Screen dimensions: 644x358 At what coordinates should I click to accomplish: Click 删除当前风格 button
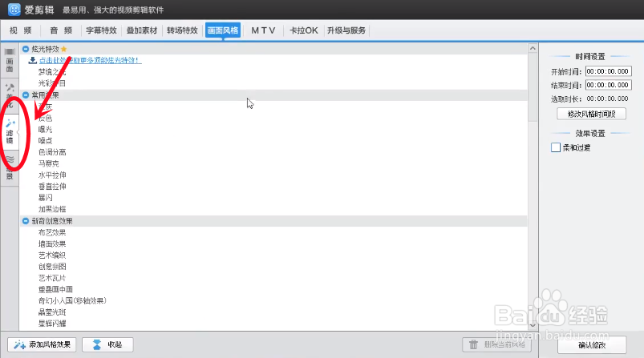click(496, 344)
